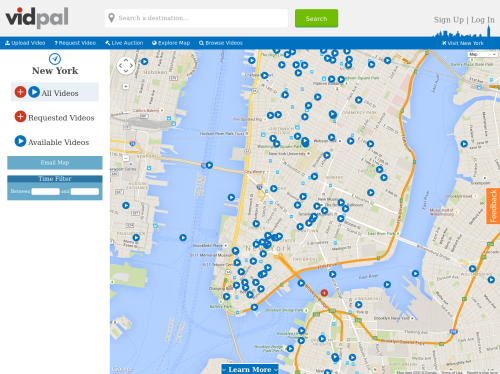Click the Email Map button
500x374 pixels.
55,163
